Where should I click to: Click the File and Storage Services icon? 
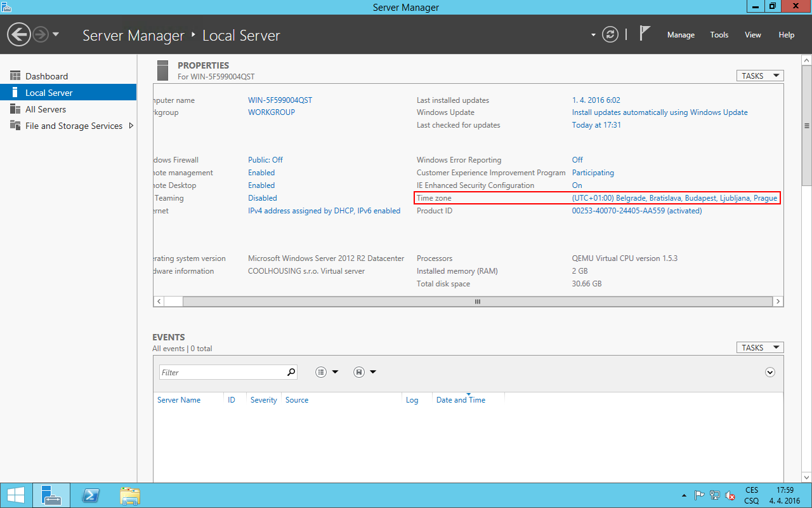pyautogui.click(x=15, y=125)
